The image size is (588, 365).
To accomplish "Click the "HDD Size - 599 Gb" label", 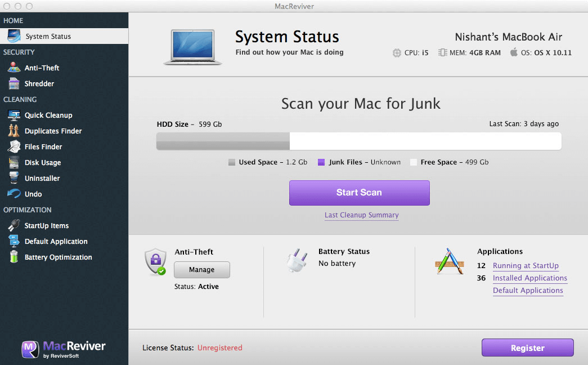I will tap(190, 124).
